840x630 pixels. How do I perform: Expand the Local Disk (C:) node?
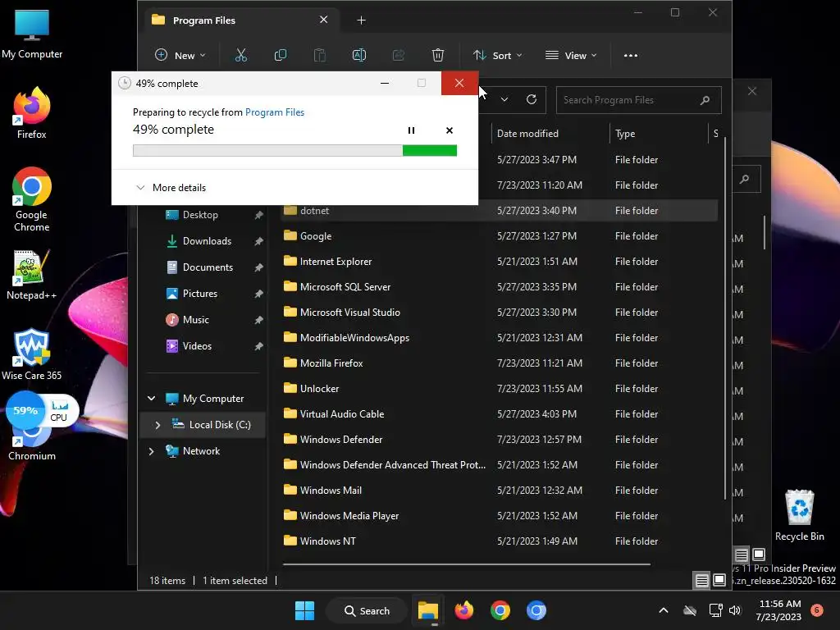coord(157,425)
